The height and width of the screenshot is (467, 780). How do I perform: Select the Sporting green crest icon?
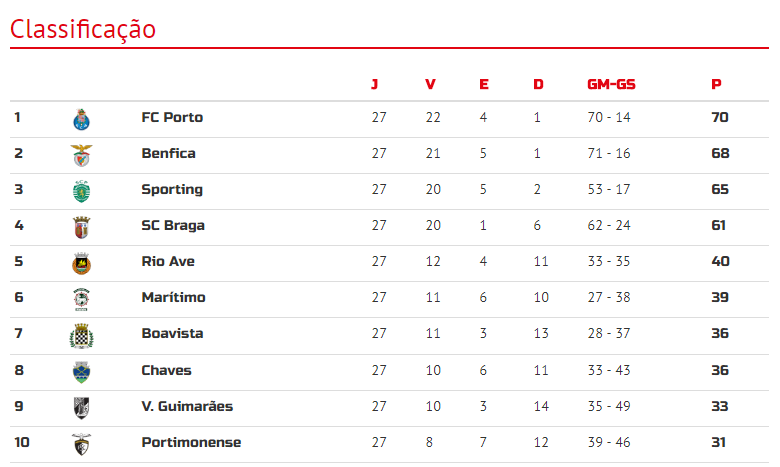click(81, 191)
